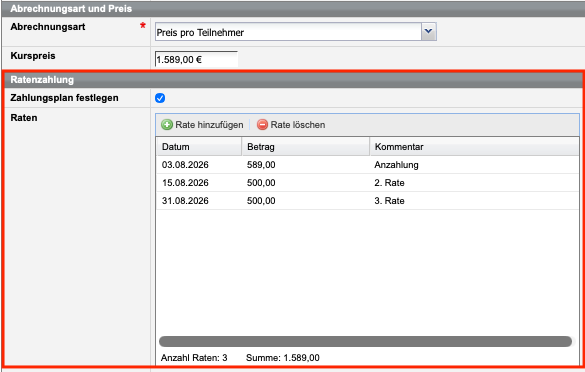The image size is (585, 372).
Task: Click the red minus Rate löschen icon
Action: (262, 125)
